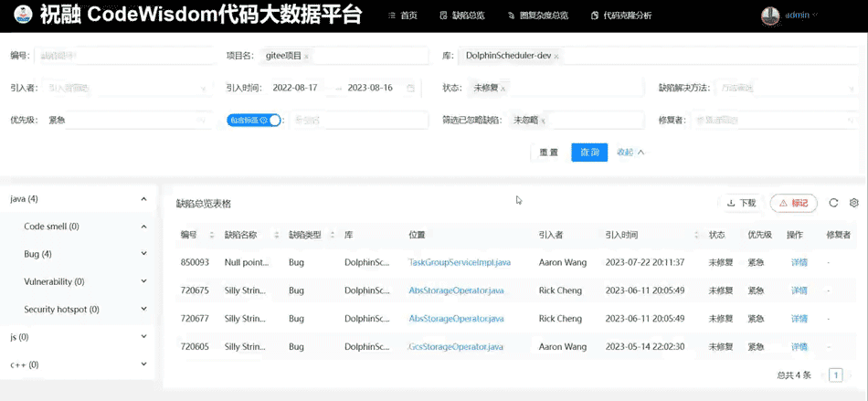
Task: Click timestamp 2023-05-14 22:02:30
Action: click(645, 347)
